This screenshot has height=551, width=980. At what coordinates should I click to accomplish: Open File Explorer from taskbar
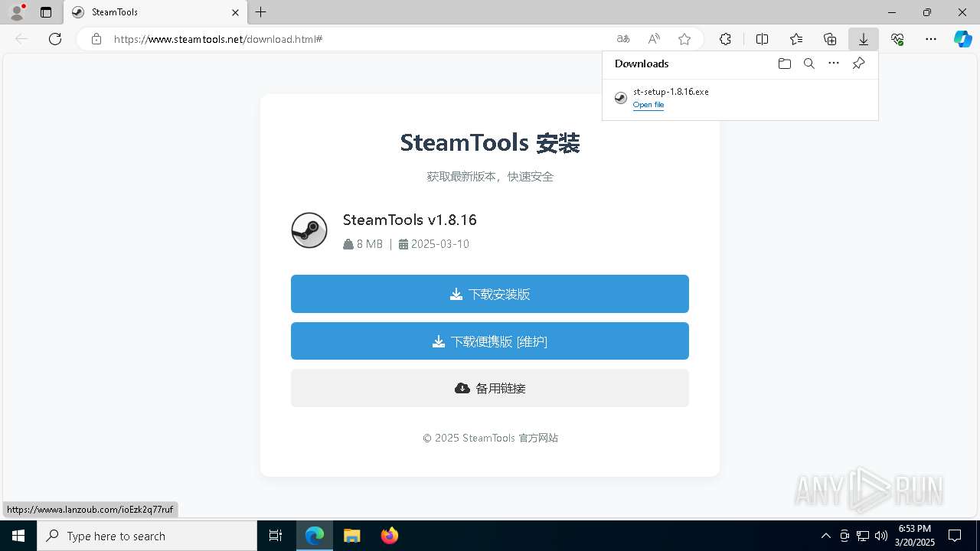pos(351,536)
